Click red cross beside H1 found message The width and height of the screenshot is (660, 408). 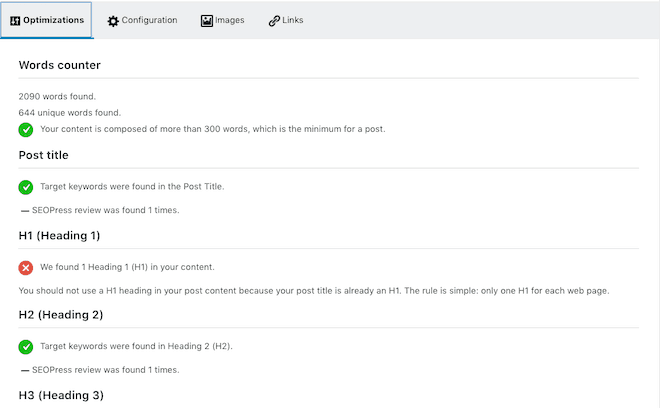click(26, 267)
